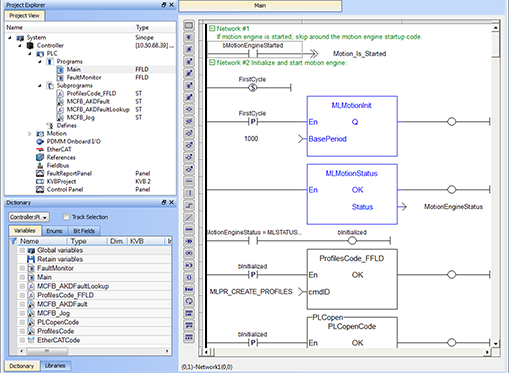Select the MLMotionInit function block

(x=352, y=126)
